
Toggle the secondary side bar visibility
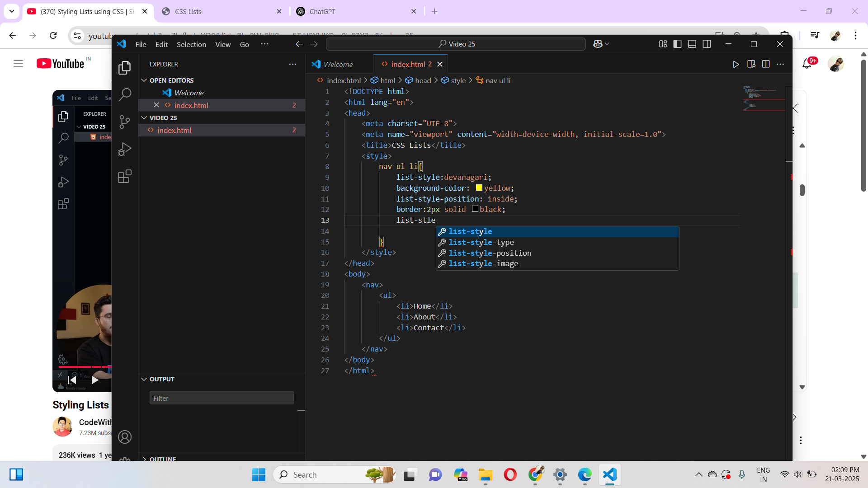(x=707, y=44)
